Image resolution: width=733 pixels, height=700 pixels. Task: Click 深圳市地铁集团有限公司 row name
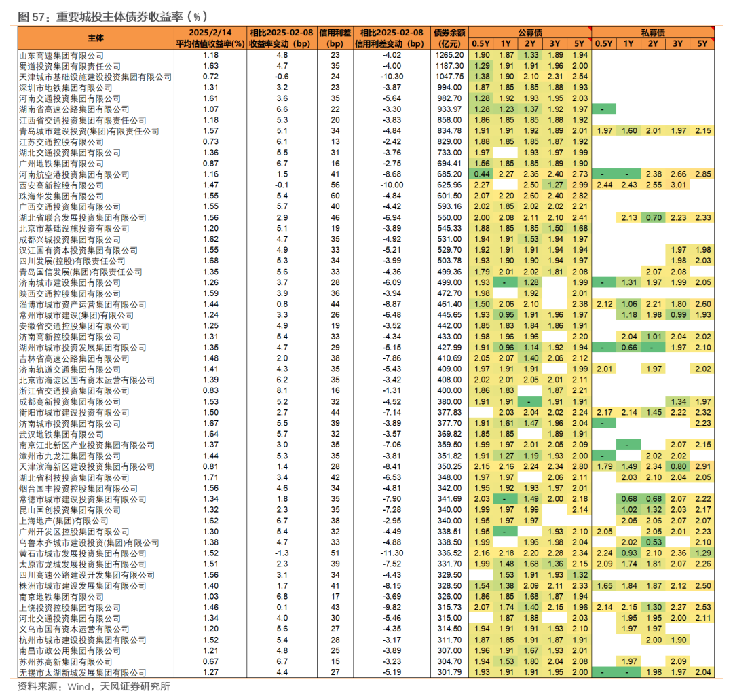[65, 88]
